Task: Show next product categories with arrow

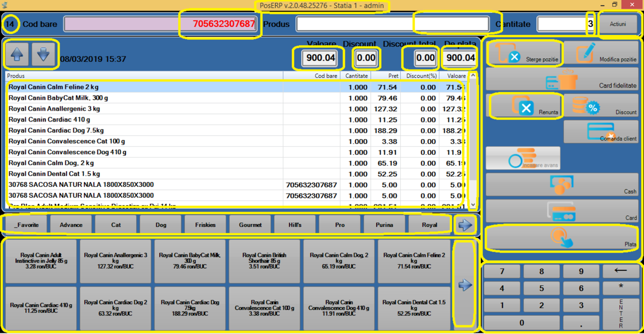Action: click(x=465, y=225)
